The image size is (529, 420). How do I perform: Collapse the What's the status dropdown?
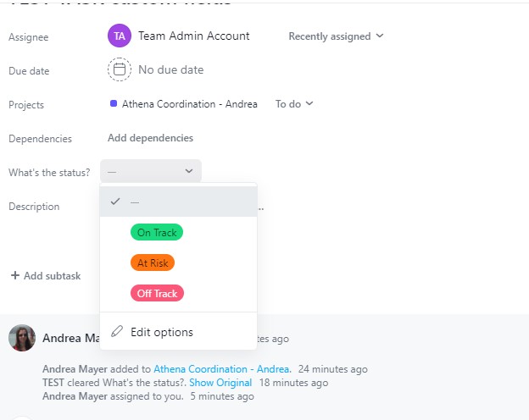pos(151,171)
